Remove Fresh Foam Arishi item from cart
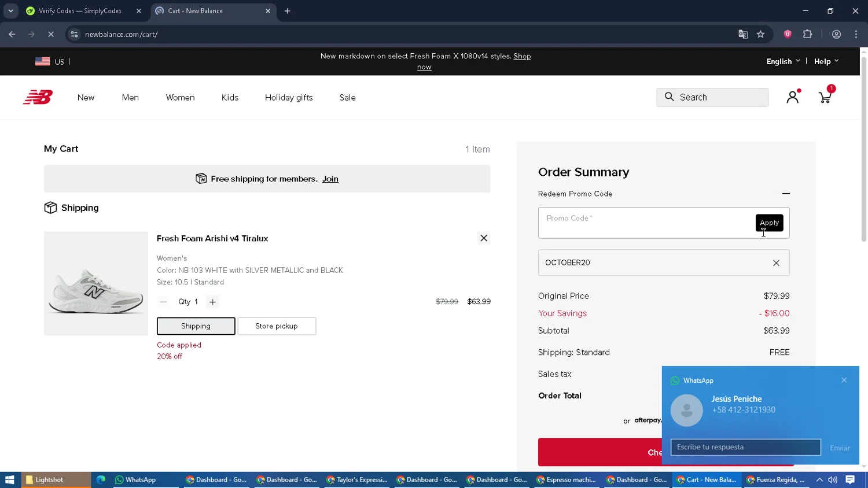Image resolution: width=868 pixels, height=488 pixels. [484, 238]
